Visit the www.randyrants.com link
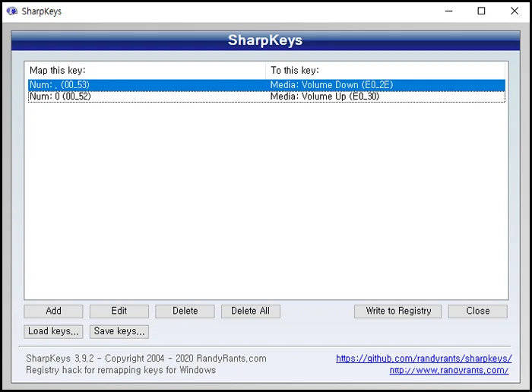The width and height of the screenshot is (532, 392). click(449, 370)
